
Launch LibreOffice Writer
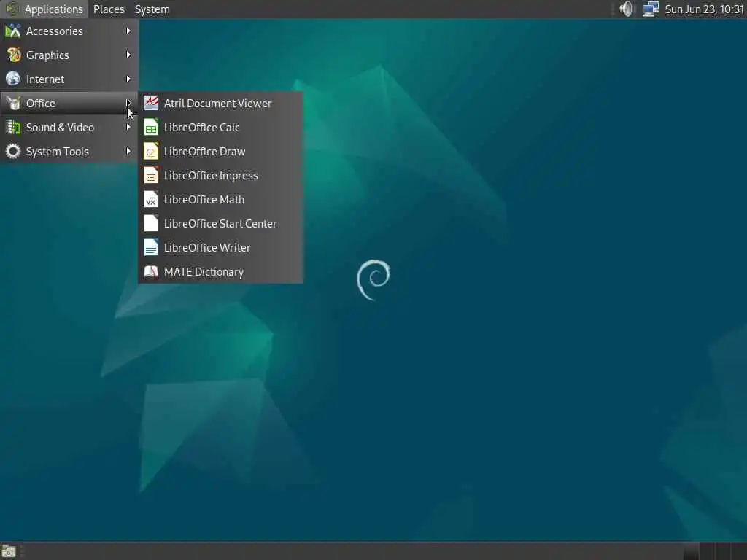point(220,248)
